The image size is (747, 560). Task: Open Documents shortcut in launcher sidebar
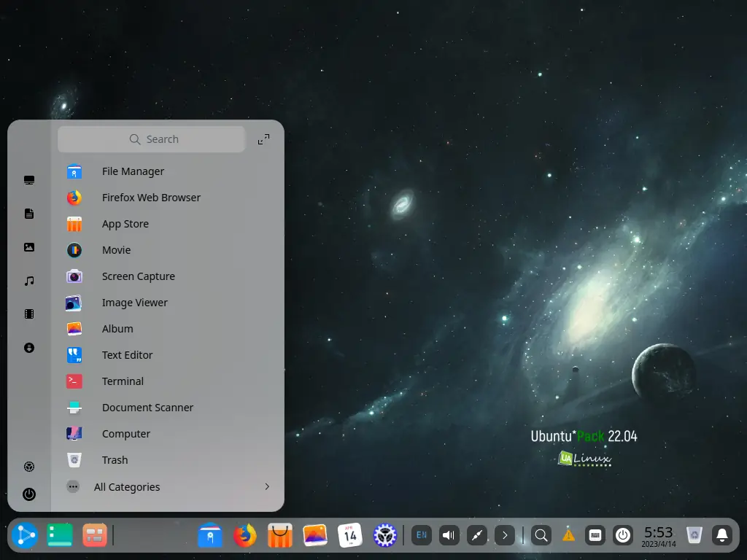pyautogui.click(x=29, y=214)
